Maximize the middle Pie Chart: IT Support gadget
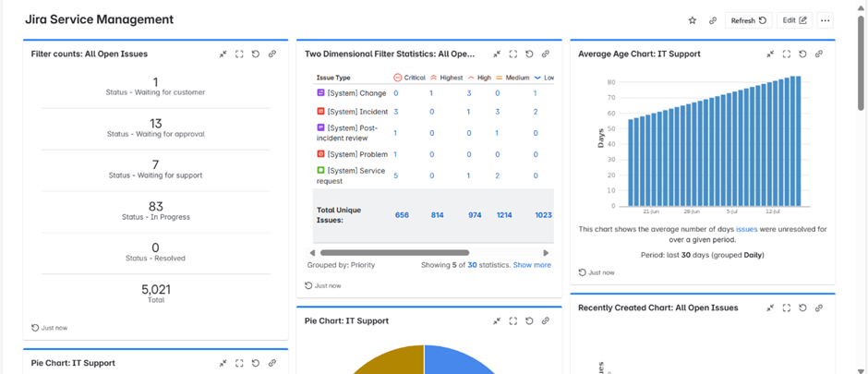 pos(513,320)
